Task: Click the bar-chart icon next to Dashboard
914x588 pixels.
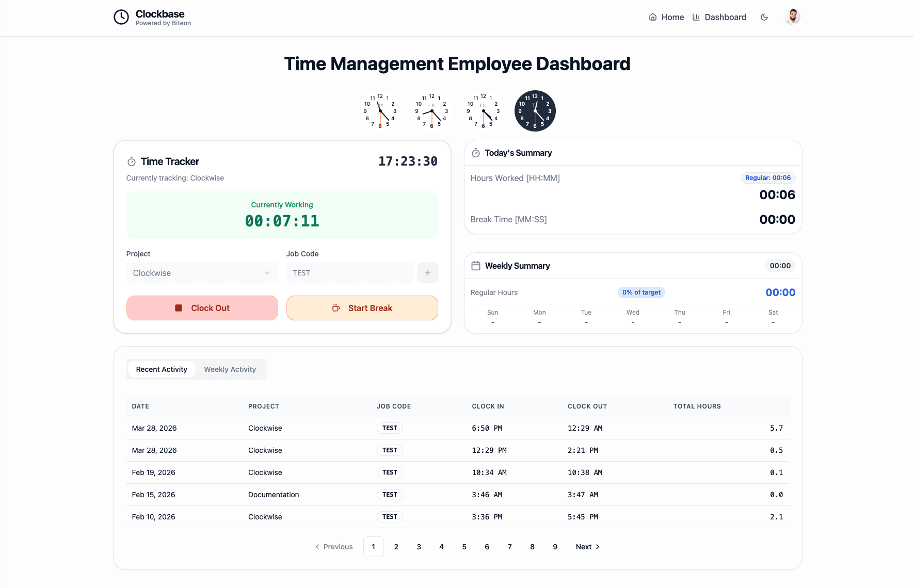Action: pos(696,17)
